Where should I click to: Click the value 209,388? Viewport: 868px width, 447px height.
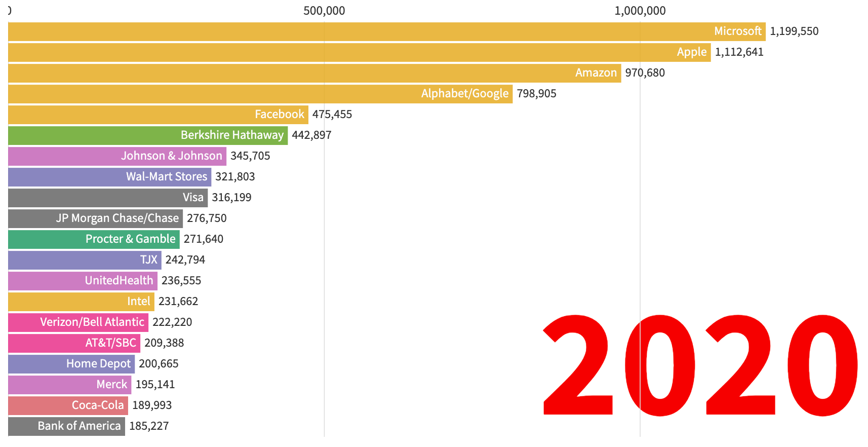[164, 343]
